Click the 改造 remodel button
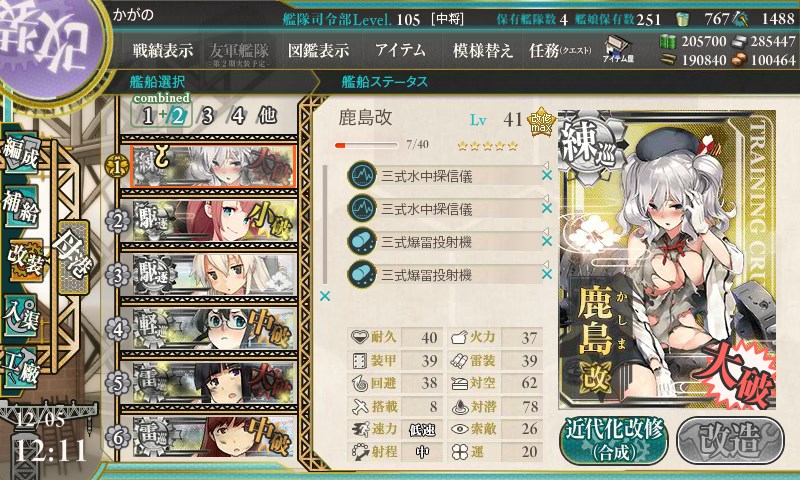The image size is (800, 480). tap(730, 440)
